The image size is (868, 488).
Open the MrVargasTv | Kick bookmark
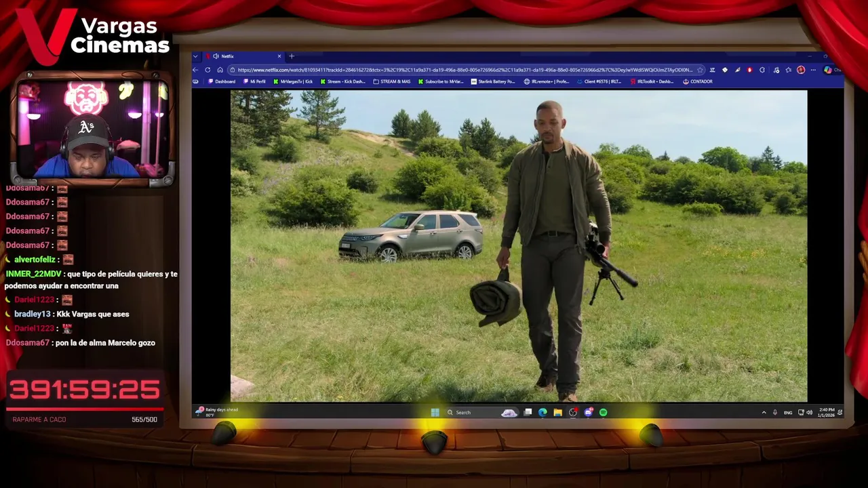(293, 81)
